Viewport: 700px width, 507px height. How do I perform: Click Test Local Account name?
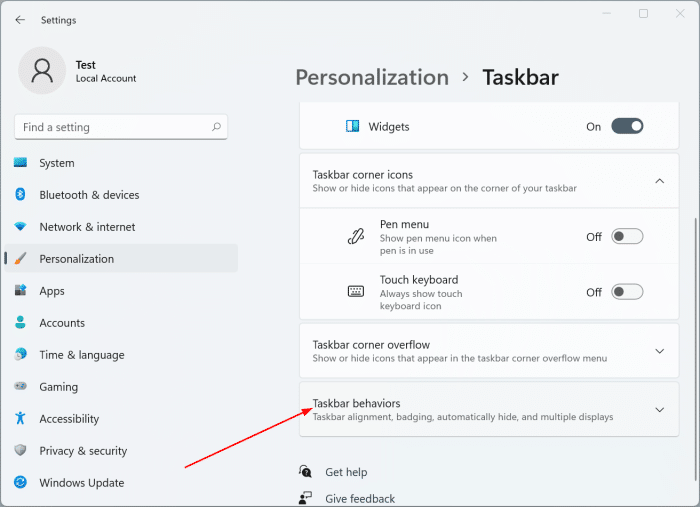click(x=106, y=71)
